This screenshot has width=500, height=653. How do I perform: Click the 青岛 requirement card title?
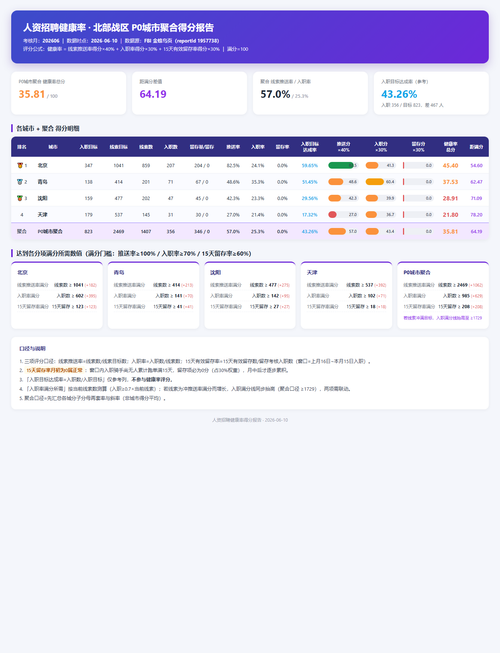pyautogui.click(x=119, y=272)
